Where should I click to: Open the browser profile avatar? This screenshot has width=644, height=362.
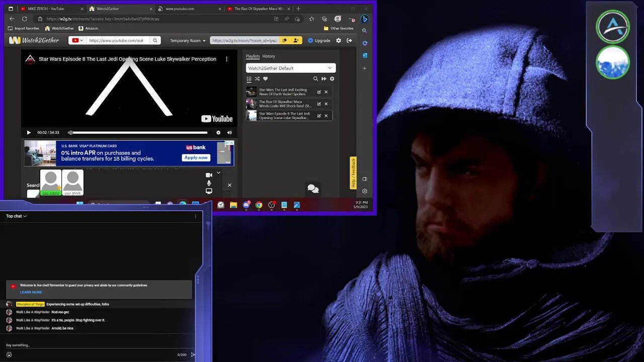[x=338, y=19]
